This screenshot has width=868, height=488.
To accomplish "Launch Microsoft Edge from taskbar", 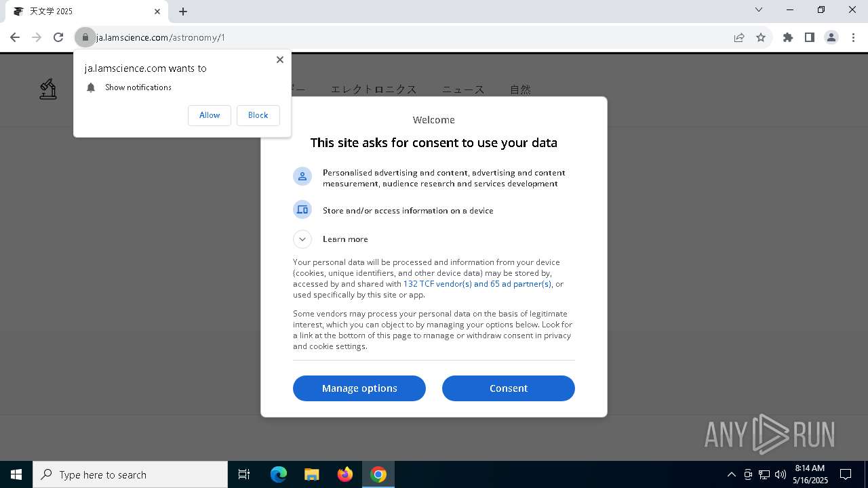I will point(279,474).
